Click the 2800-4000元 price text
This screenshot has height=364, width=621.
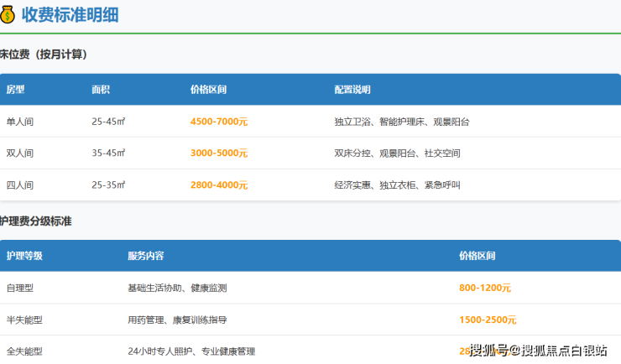click(x=219, y=185)
